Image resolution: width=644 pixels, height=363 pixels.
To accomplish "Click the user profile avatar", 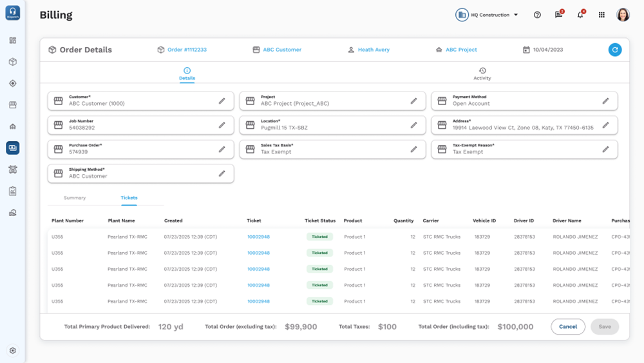I will [x=623, y=15].
